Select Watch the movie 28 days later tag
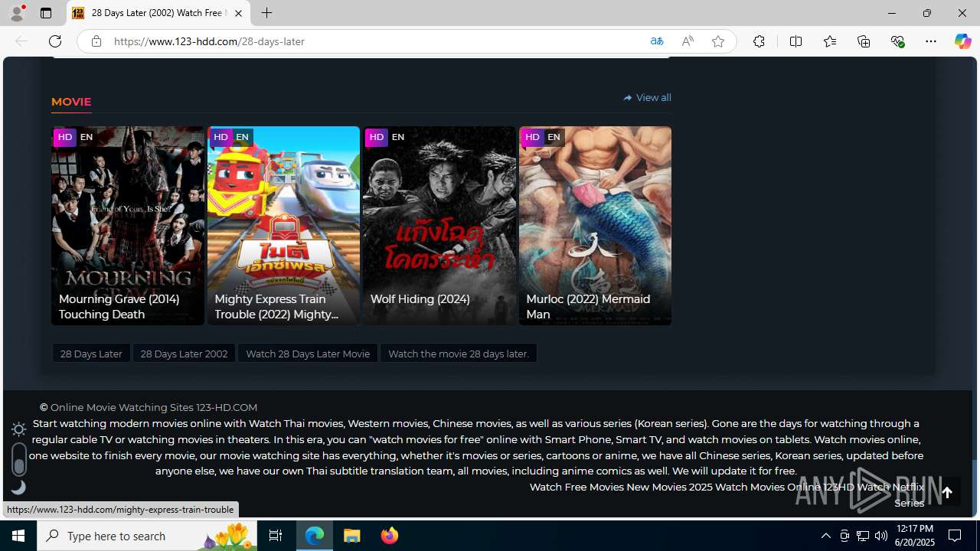980x551 pixels. pos(459,354)
